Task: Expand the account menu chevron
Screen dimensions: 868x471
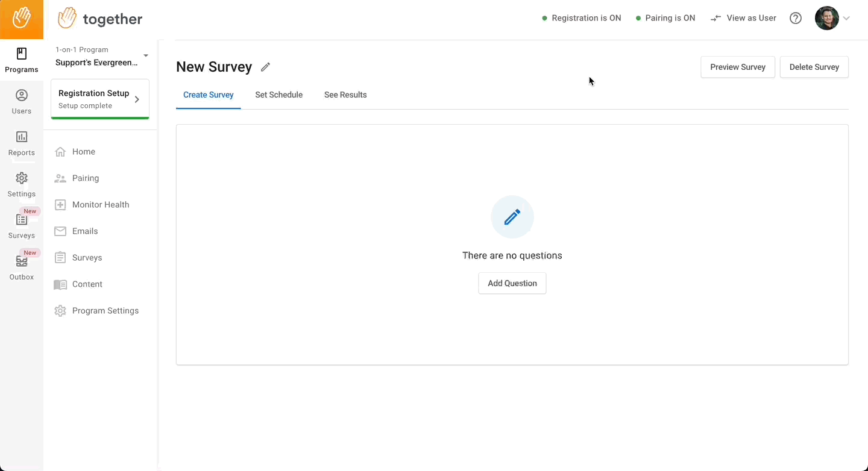Action: [846, 18]
